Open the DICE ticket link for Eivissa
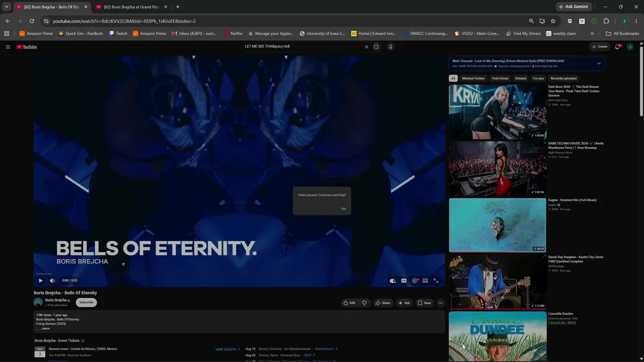This screenshot has height=362, width=644. click(x=309, y=355)
